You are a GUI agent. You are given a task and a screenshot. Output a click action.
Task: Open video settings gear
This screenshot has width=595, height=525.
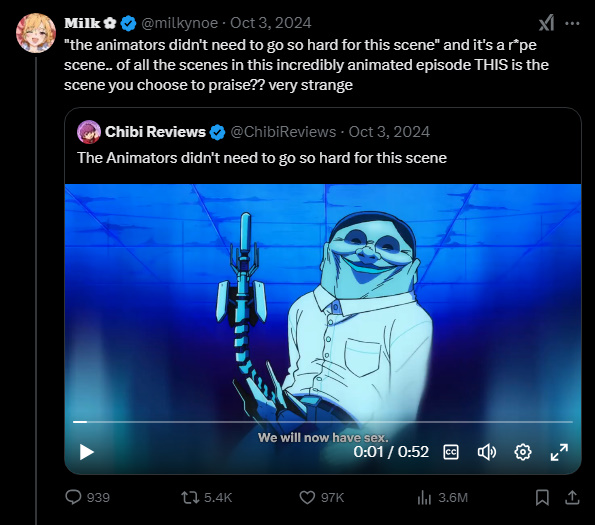(523, 452)
